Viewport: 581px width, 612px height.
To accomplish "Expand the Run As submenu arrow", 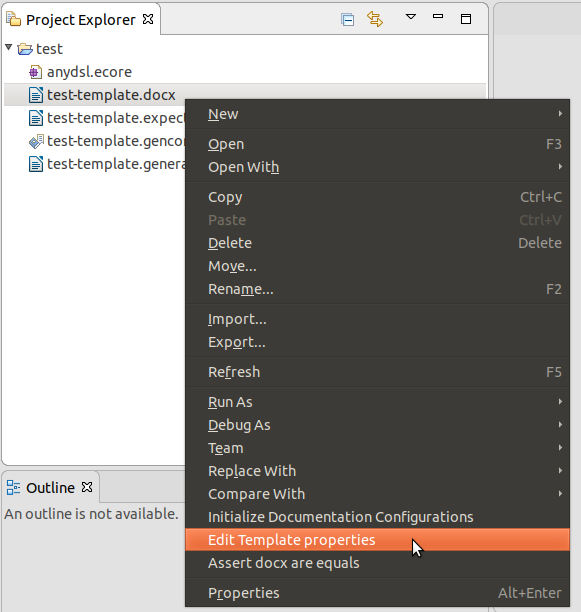I will tap(560, 402).
